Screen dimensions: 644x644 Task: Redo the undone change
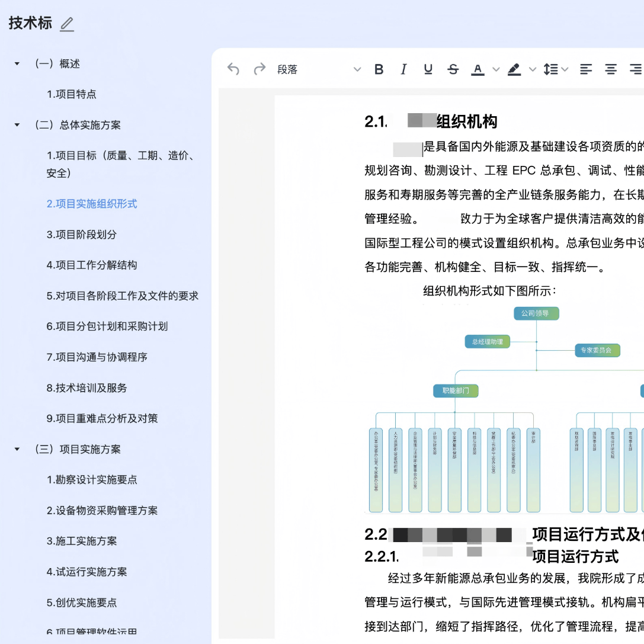259,69
